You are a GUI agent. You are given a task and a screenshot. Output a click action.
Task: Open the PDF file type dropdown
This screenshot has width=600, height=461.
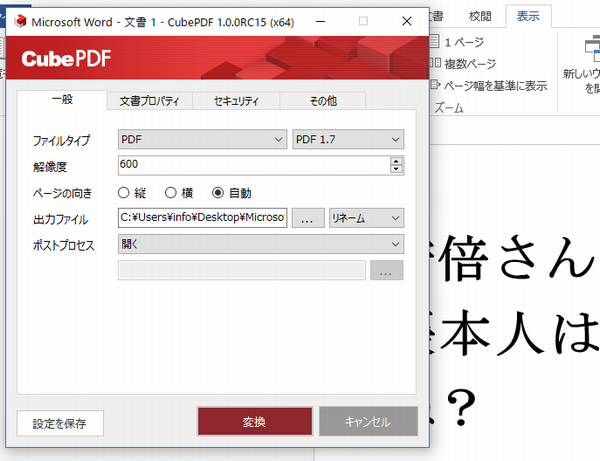[x=202, y=139]
